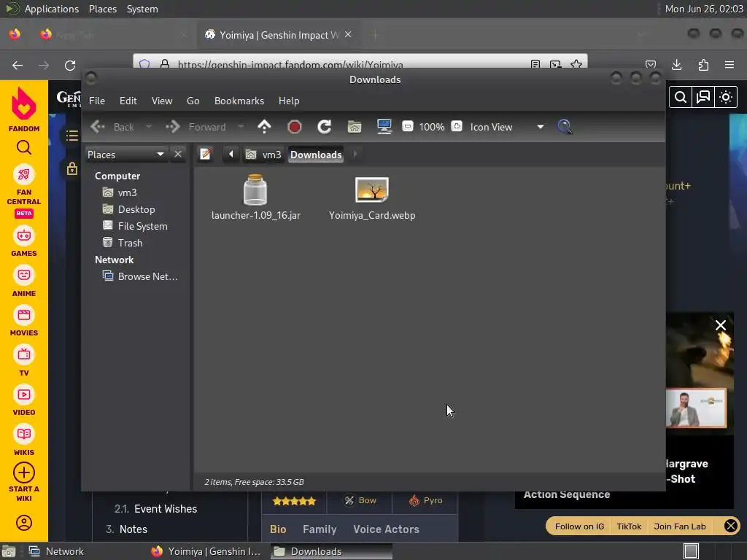Open Games in Fandom sidebar

(24, 242)
